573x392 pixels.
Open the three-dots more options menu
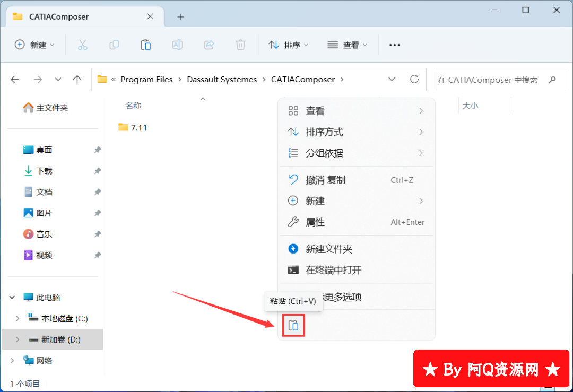pos(395,45)
